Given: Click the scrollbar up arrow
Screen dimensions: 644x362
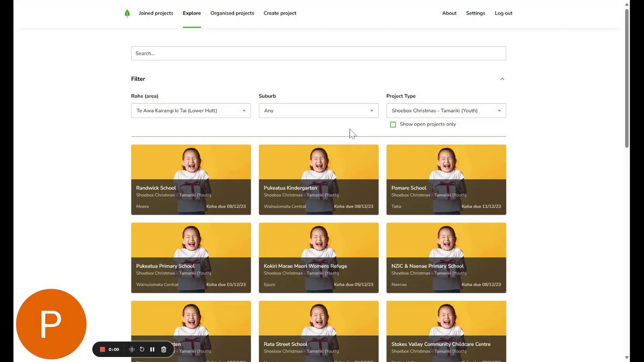Looking at the screenshot, I should [627, 5].
